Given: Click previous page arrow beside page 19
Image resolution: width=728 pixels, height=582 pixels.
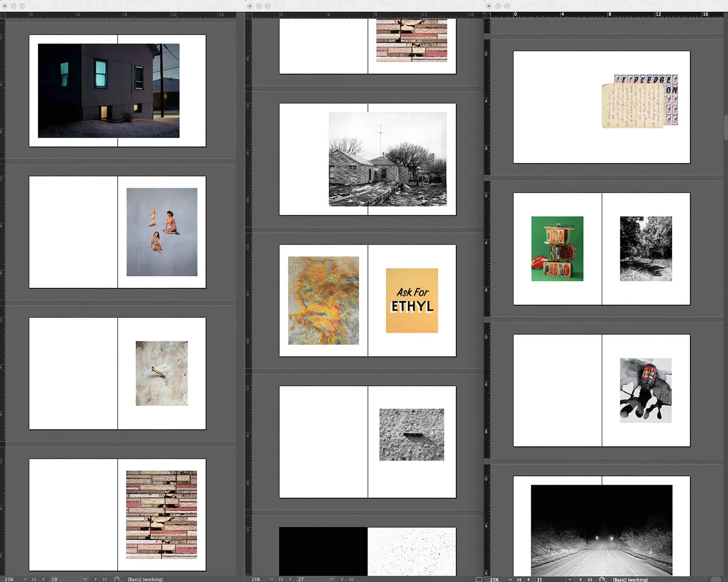Looking at the screenshot, I should [43, 579].
